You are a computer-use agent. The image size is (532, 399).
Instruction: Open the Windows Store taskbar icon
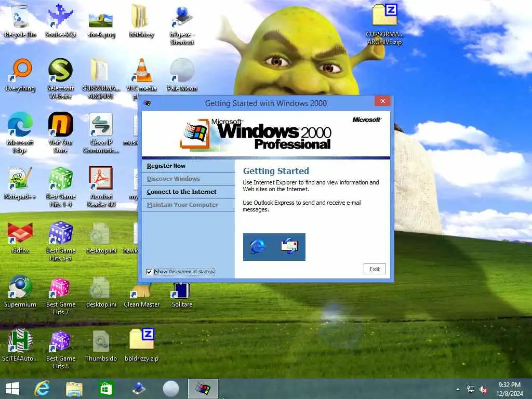(106, 389)
